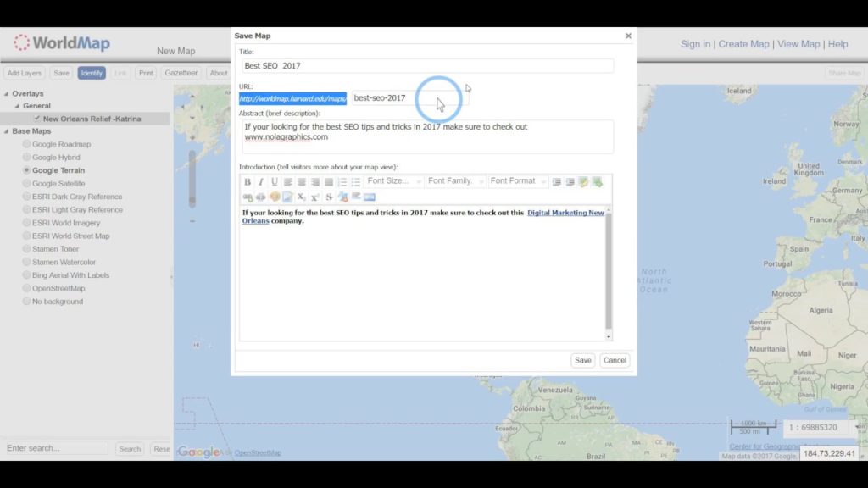Click the blue rectangle icon ending second toolbar row

(370, 197)
